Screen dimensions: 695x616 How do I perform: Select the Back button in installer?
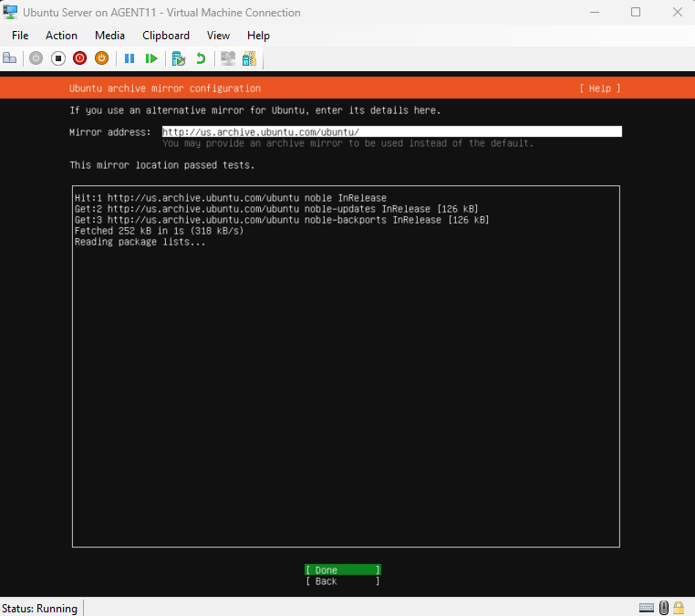pos(342,581)
